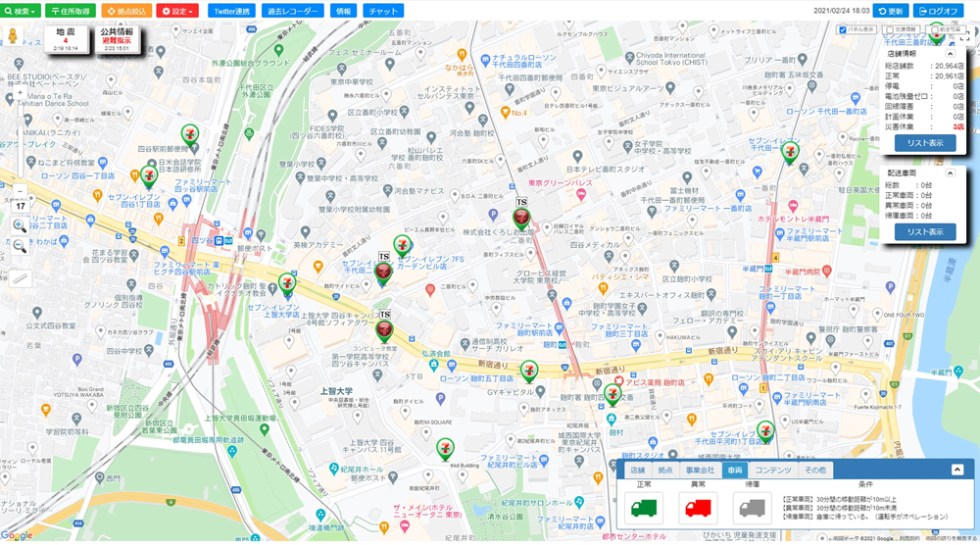
Task: Switch to the その他 legend tab
Action: pyautogui.click(x=815, y=470)
